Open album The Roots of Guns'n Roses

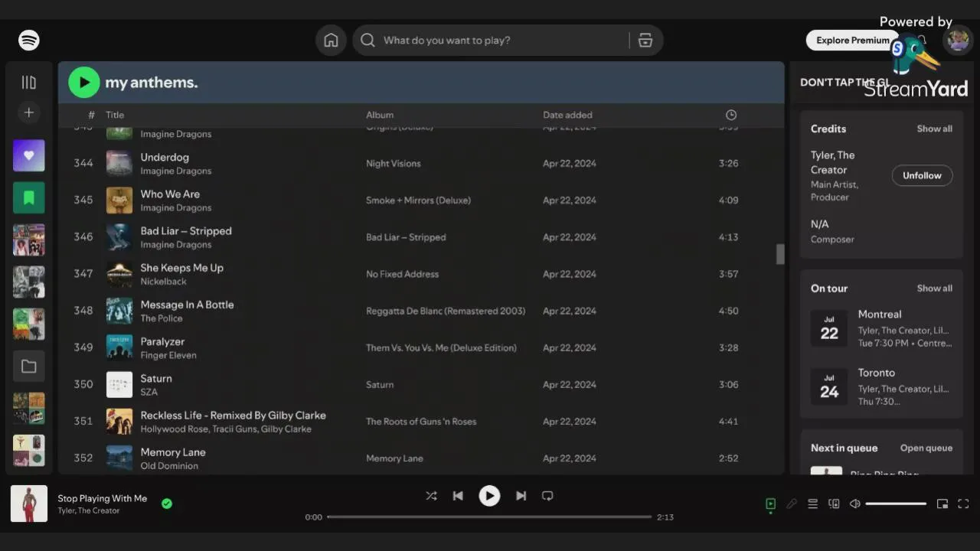coord(421,422)
